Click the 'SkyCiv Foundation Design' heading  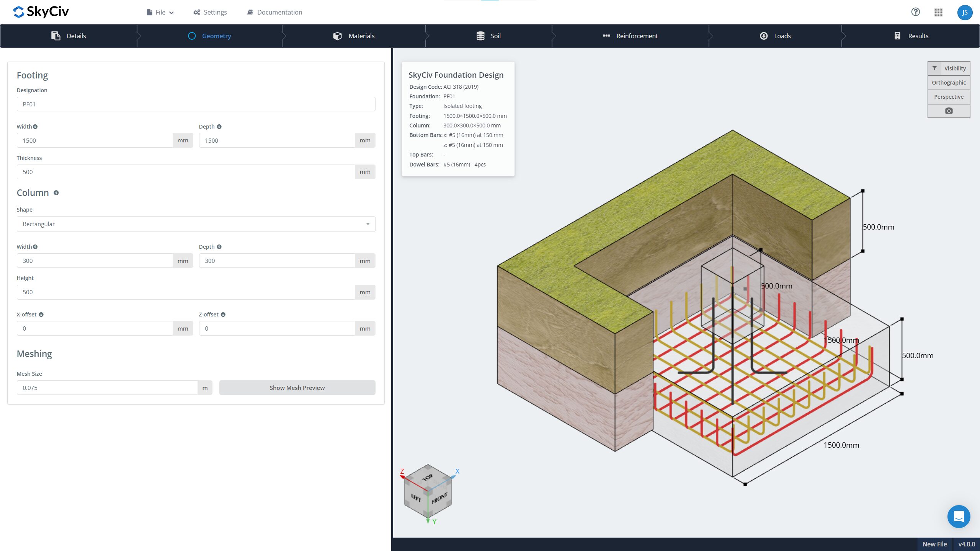(456, 75)
